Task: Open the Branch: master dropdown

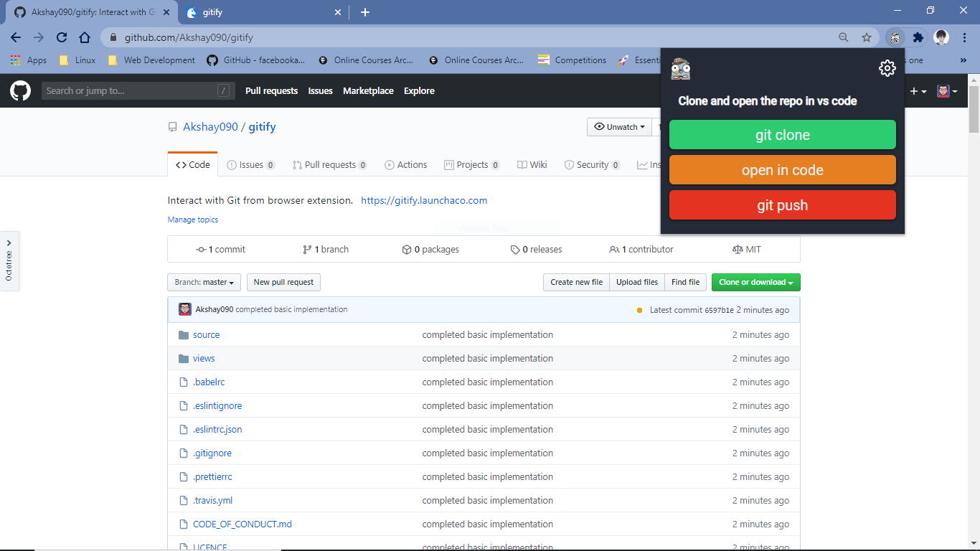Action: click(x=204, y=282)
